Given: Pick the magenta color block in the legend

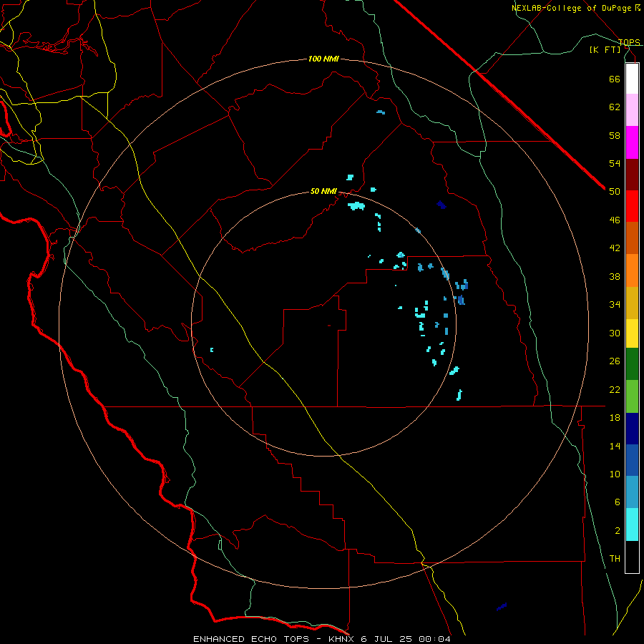Looking at the screenshot, I should (632, 142).
